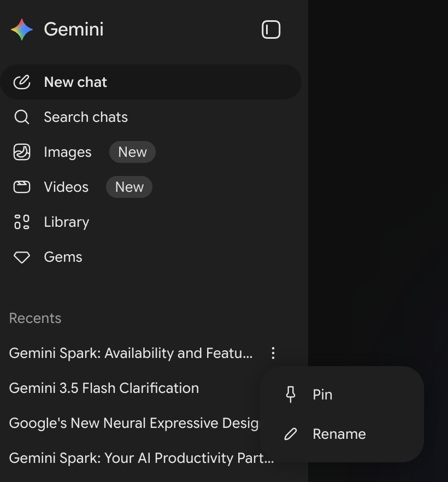Click the three-dot menu for Gemini Spark Availability chat
This screenshot has width=448, height=482.
pos(273,353)
